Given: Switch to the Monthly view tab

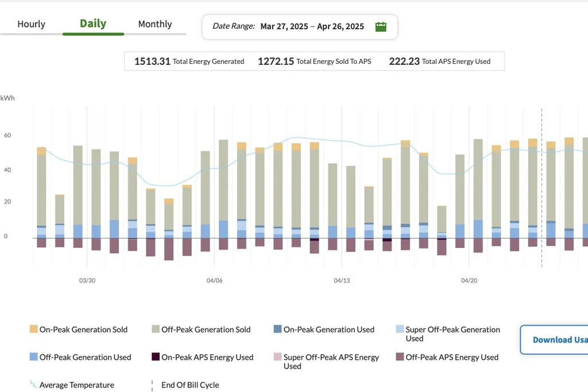Looking at the screenshot, I should click(155, 24).
